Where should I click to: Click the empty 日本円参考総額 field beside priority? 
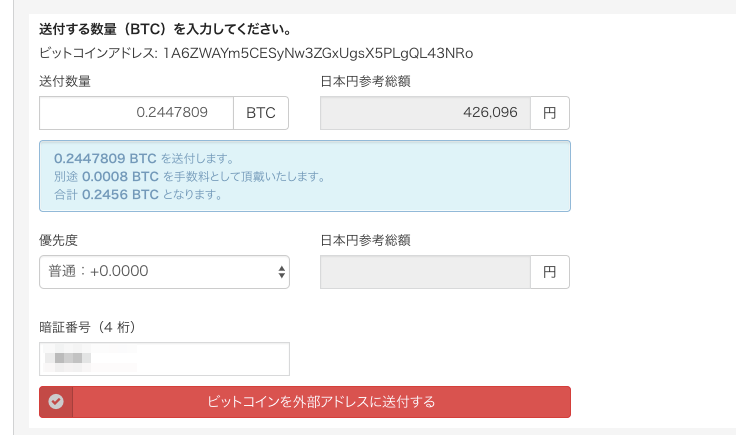point(425,272)
